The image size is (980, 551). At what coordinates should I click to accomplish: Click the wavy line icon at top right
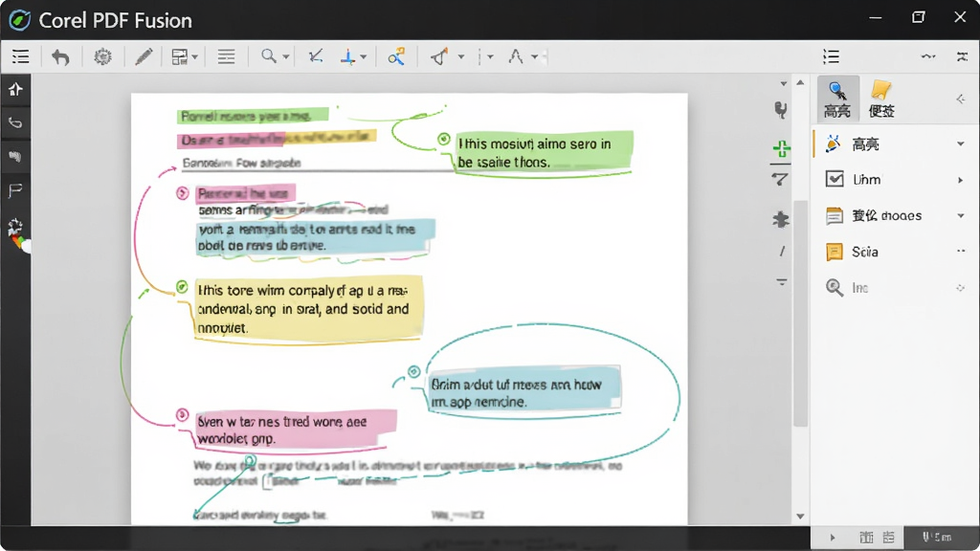pyautogui.click(x=928, y=56)
